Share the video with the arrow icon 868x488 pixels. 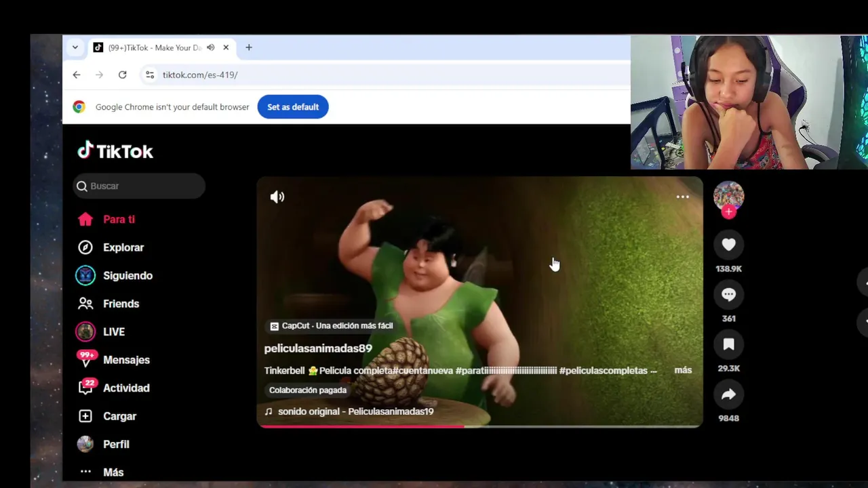(729, 394)
